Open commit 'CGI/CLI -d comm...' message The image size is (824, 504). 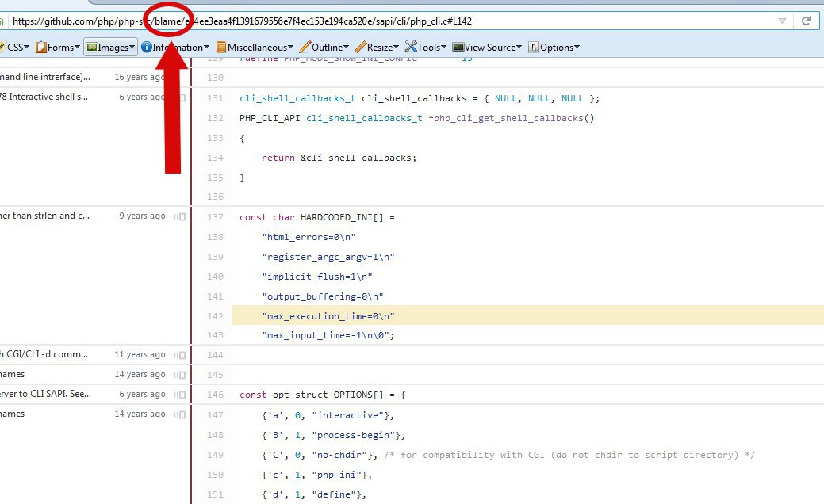click(x=44, y=354)
